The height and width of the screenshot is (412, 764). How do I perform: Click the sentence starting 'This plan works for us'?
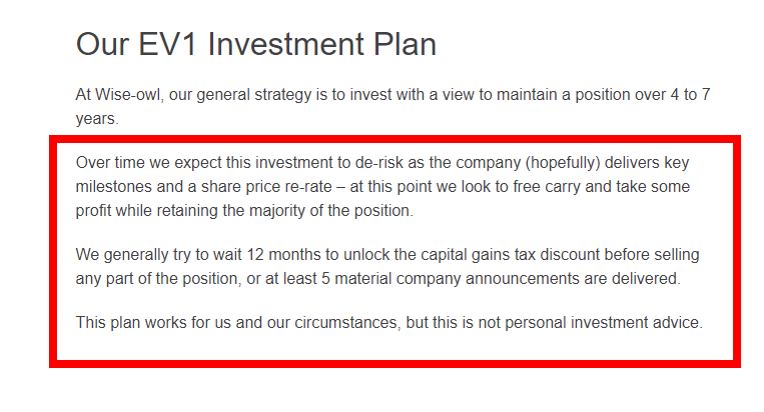(389, 322)
